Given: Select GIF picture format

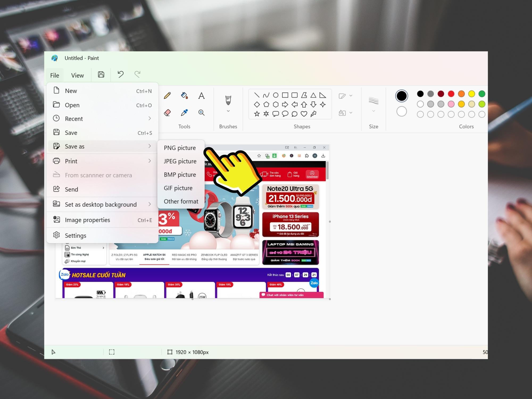Looking at the screenshot, I should coord(178,188).
